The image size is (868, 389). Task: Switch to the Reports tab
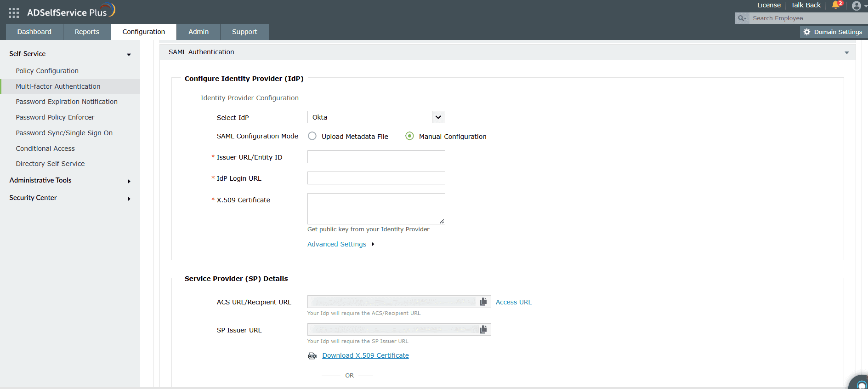(87, 32)
